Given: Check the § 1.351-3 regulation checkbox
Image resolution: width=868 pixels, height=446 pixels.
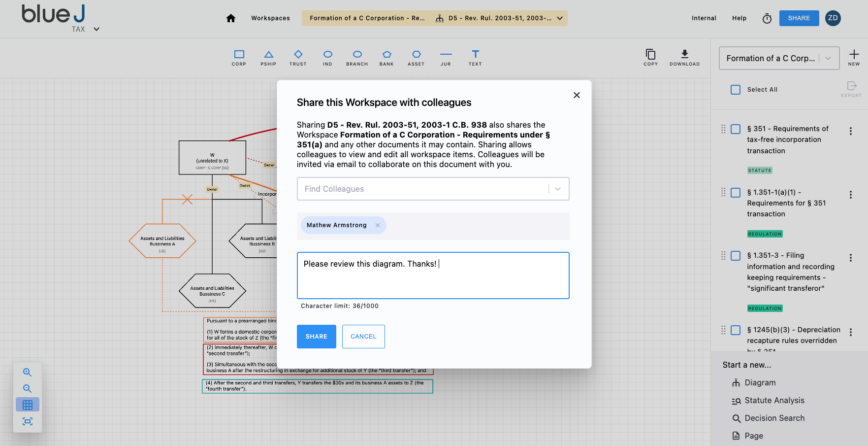Looking at the screenshot, I should [736, 256].
